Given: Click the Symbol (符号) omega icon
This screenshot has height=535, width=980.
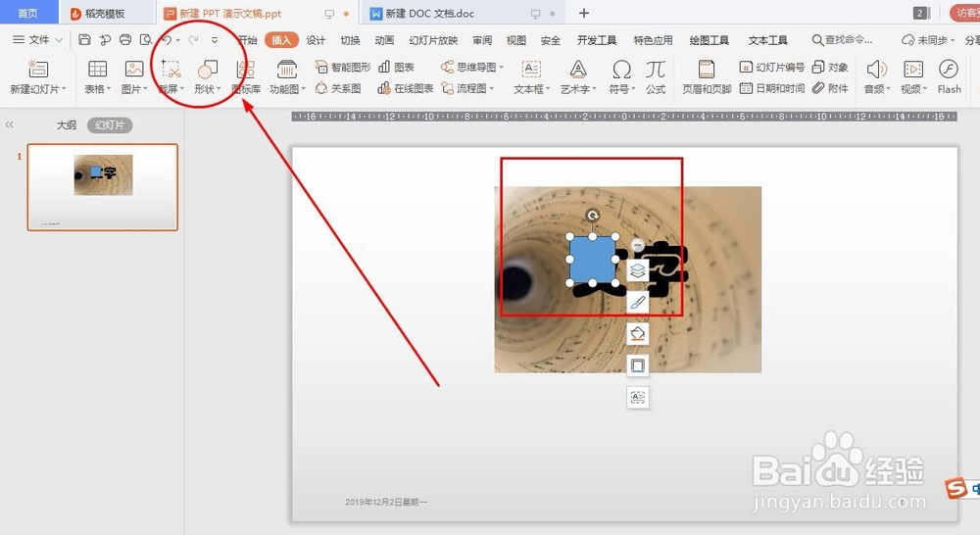Looking at the screenshot, I should [621, 69].
